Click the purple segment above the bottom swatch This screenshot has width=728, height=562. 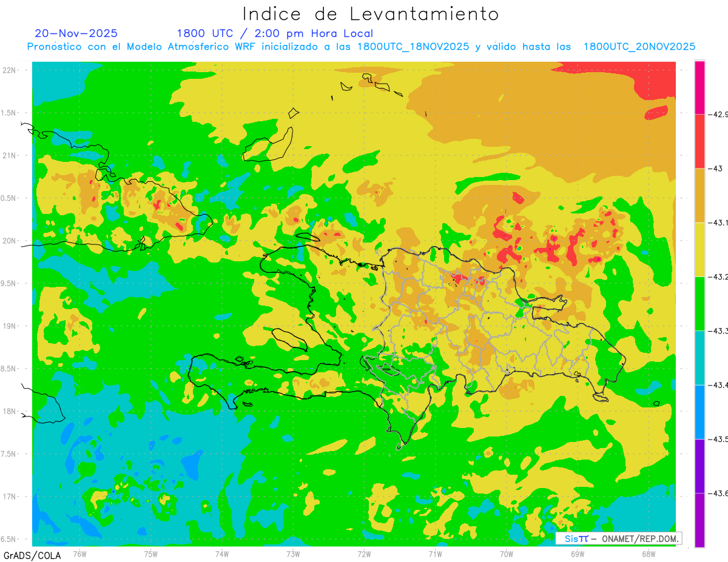point(699,466)
